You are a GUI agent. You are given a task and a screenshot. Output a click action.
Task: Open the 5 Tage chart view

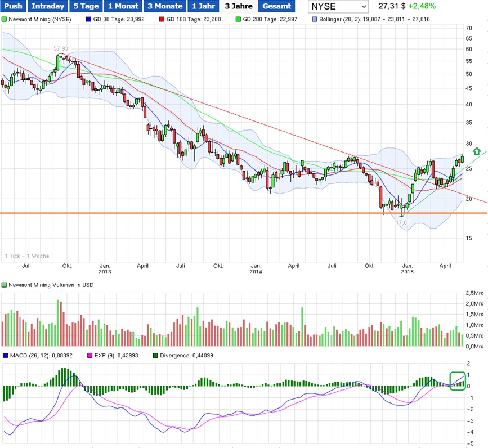click(86, 6)
